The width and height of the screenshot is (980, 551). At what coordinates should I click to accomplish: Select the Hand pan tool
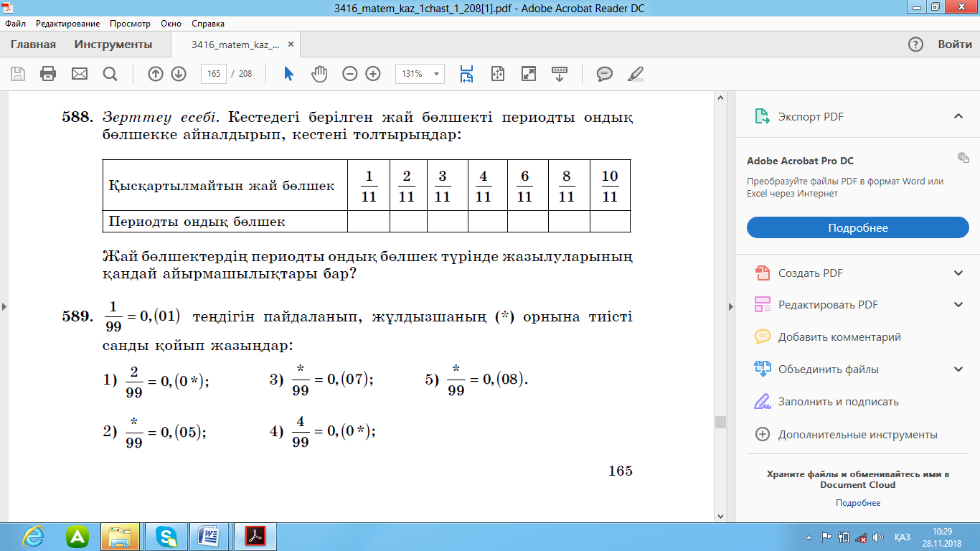319,74
